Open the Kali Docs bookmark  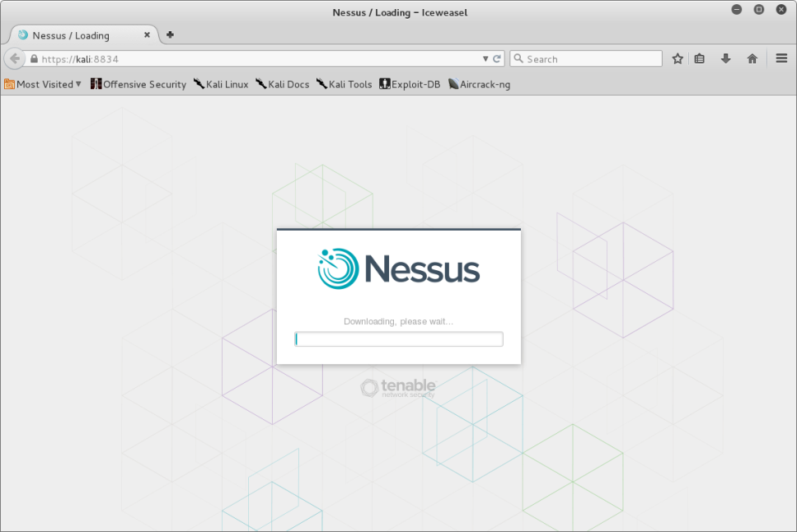(x=282, y=84)
